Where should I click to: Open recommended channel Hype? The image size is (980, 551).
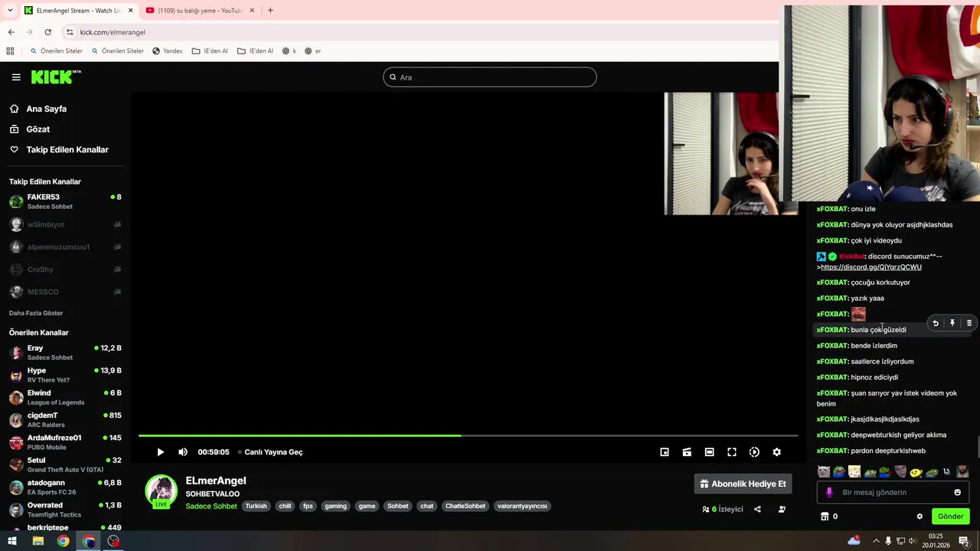tap(65, 375)
